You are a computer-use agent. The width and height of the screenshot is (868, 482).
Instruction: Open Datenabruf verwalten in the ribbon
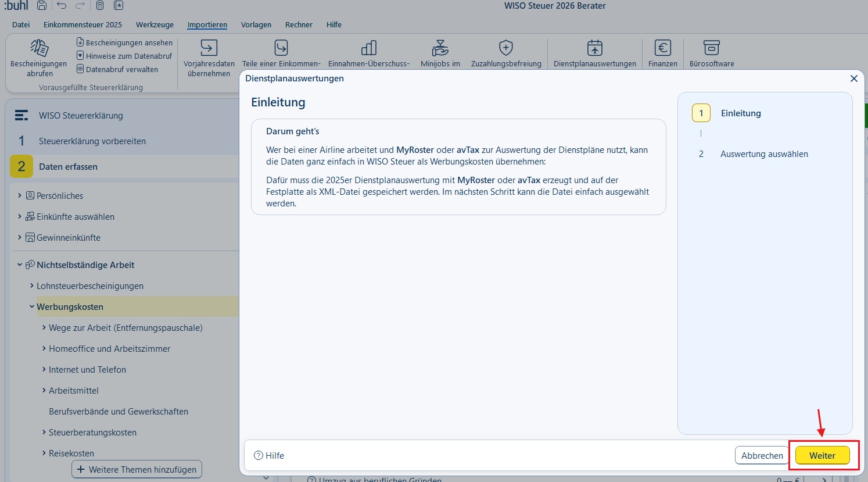point(117,69)
